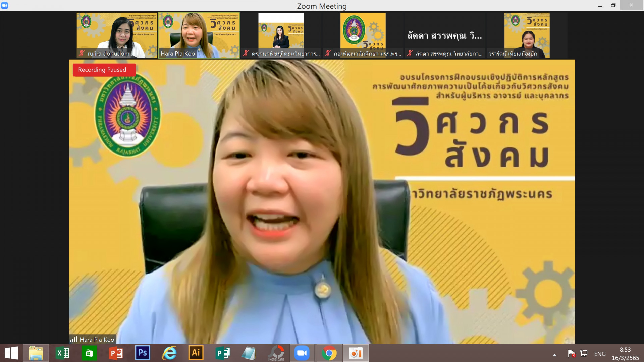Click the Zoom app icon in the title bar
644x362 pixels.
pyautogui.click(x=5, y=5)
